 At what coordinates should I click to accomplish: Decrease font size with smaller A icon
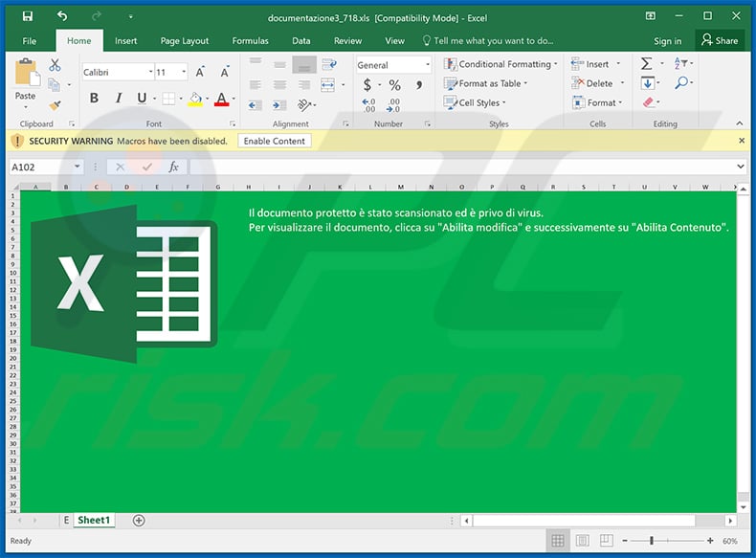click(224, 73)
